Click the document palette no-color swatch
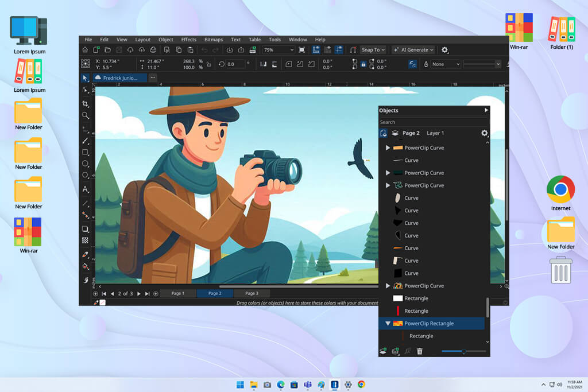588x392 pixels. click(102, 302)
